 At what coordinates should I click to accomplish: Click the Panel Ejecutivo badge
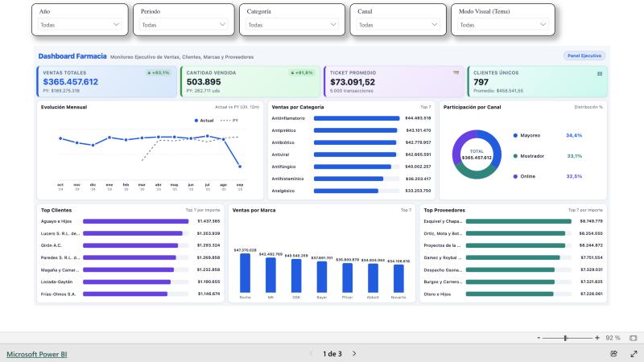[584, 56]
